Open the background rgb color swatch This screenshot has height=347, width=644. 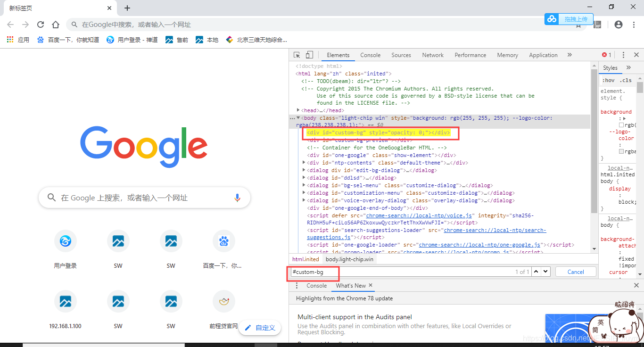point(621,125)
